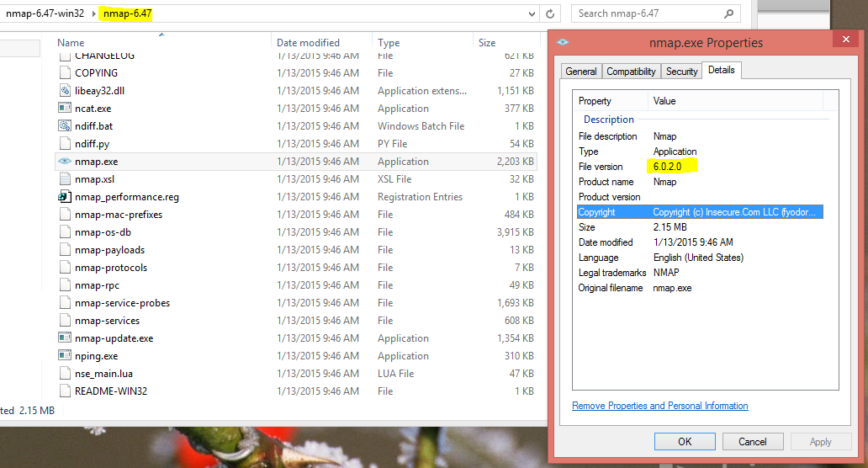
Task: Click the nmap-mac-prefixes file icon
Action: click(x=65, y=215)
